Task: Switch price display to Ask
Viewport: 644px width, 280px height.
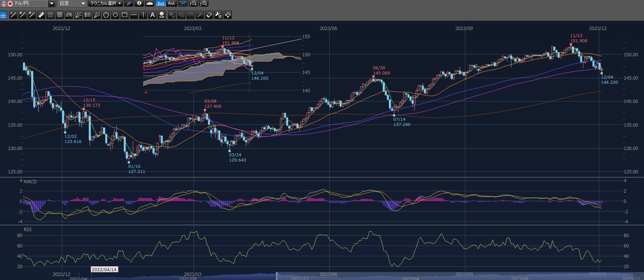Action: (x=171, y=3)
